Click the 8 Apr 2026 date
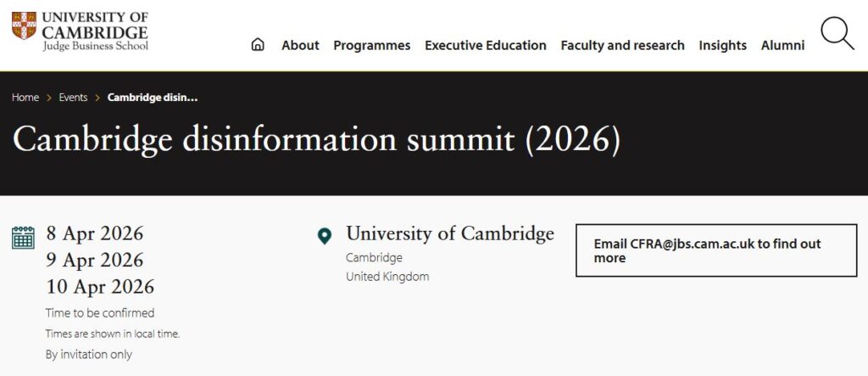The height and width of the screenshot is (376, 868). (95, 233)
